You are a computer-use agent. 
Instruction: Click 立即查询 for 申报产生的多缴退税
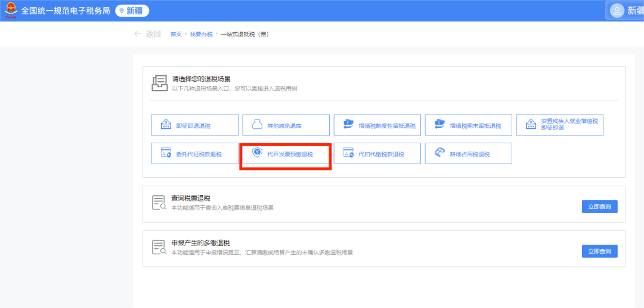(600, 251)
